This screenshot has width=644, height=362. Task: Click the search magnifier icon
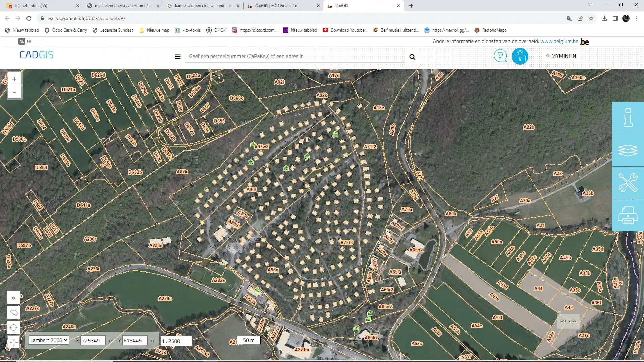point(412,57)
